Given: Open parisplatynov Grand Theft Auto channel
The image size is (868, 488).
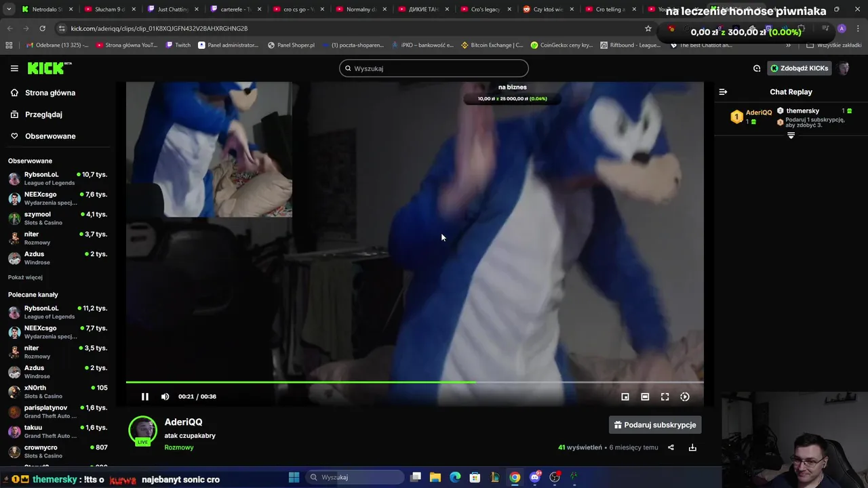Looking at the screenshot, I should point(58,411).
